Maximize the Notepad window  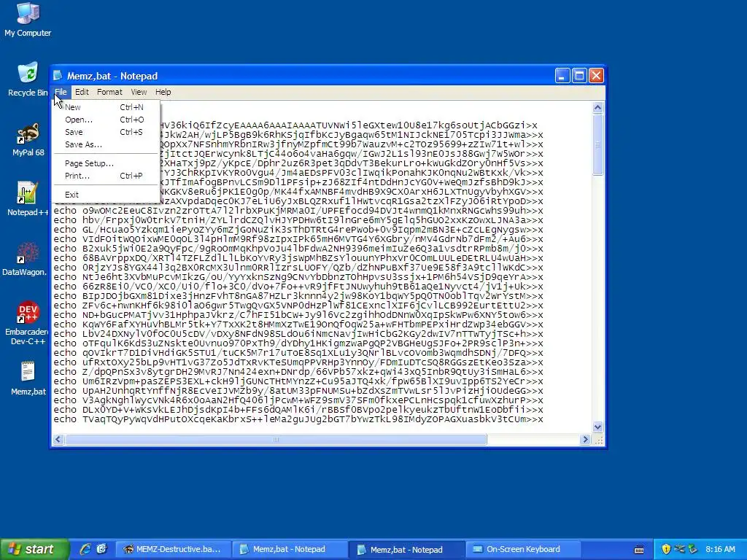coord(579,76)
